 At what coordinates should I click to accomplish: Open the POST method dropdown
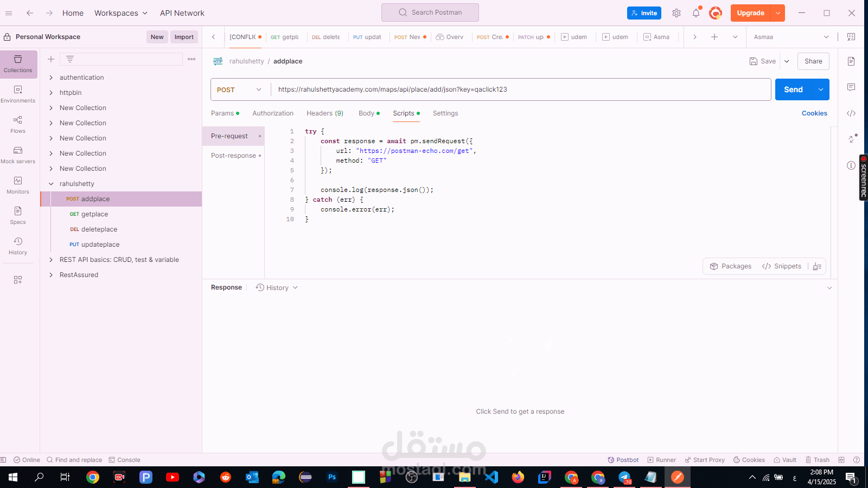(x=239, y=89)
